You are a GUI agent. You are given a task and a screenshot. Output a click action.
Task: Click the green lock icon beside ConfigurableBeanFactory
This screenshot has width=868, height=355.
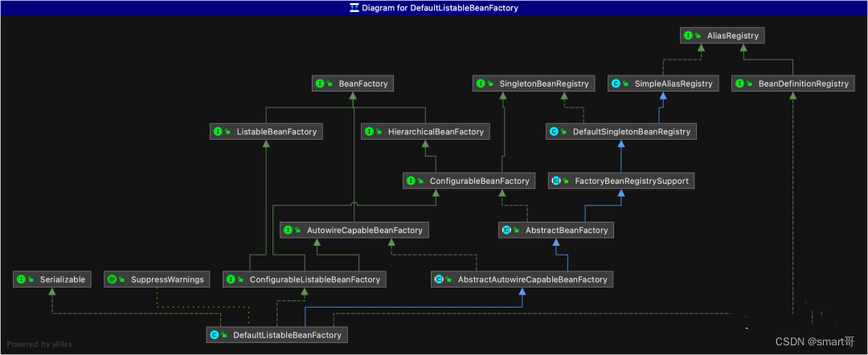(x=421, y=181)
